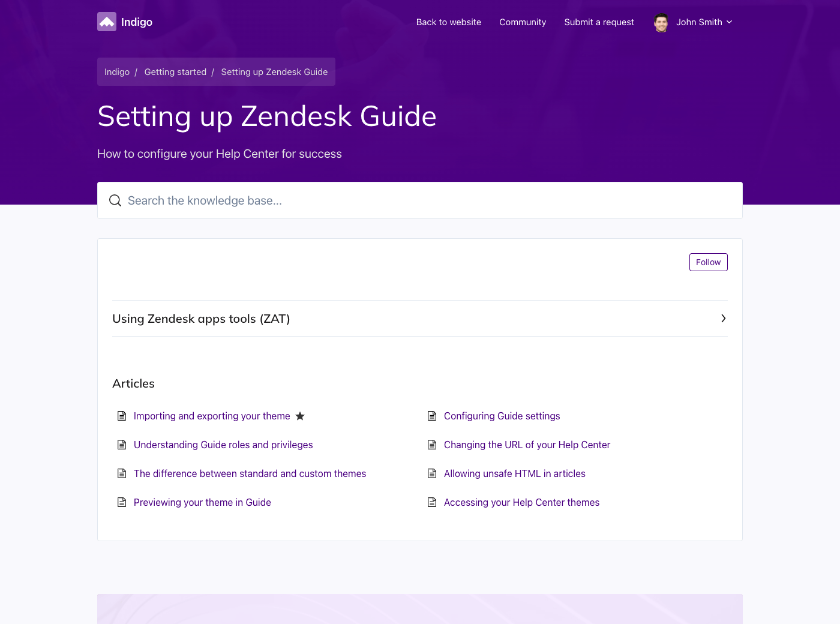This screenshot has width=840, height=624.
Task: Open Using Zendesk apps tools (ZAT) section
Action: pos(201,319)
